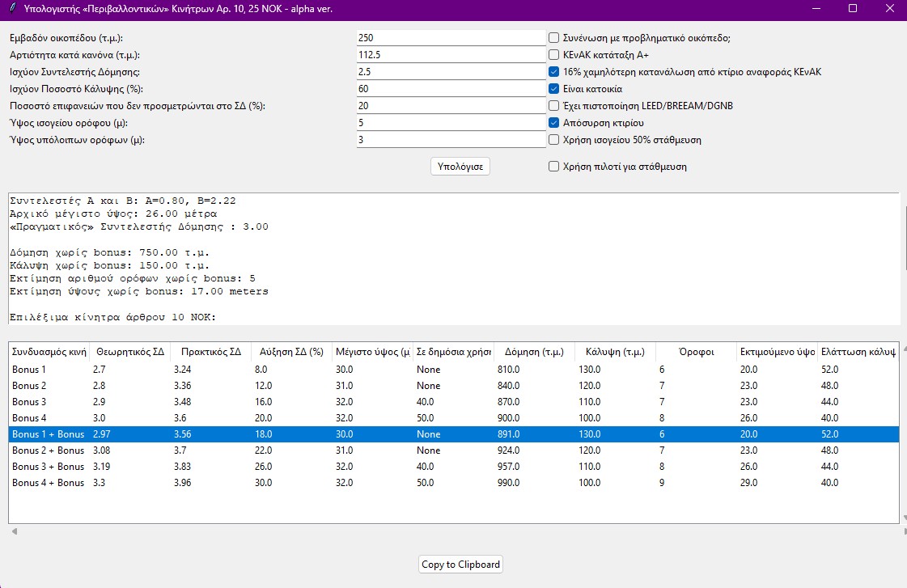
Task: Click the 'Θεωρητικός ΣΔ' column header
Action: point(130,352)
